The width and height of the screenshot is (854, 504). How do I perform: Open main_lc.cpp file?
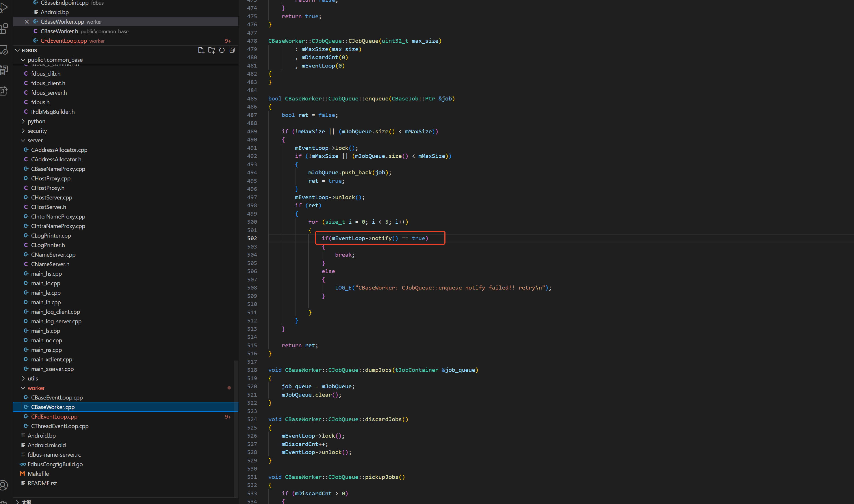pos(125,283)
